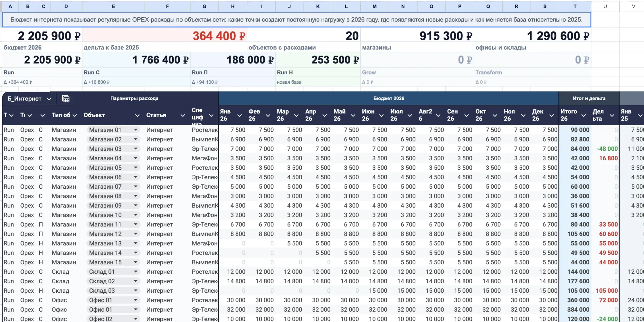Screen dimensions: 644x322
Task: Open the Тип об column filter arrow
Action: [x=75, y=115]
